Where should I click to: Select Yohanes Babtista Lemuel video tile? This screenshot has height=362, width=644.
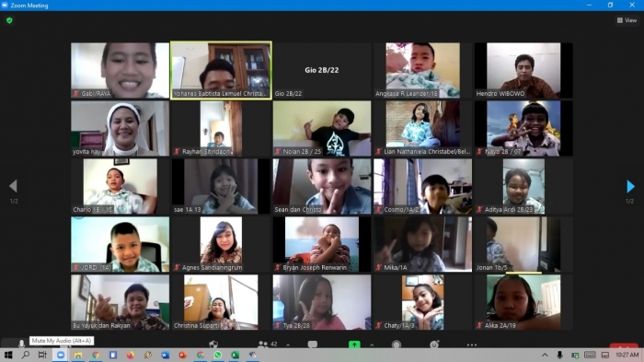pos(221,70)
